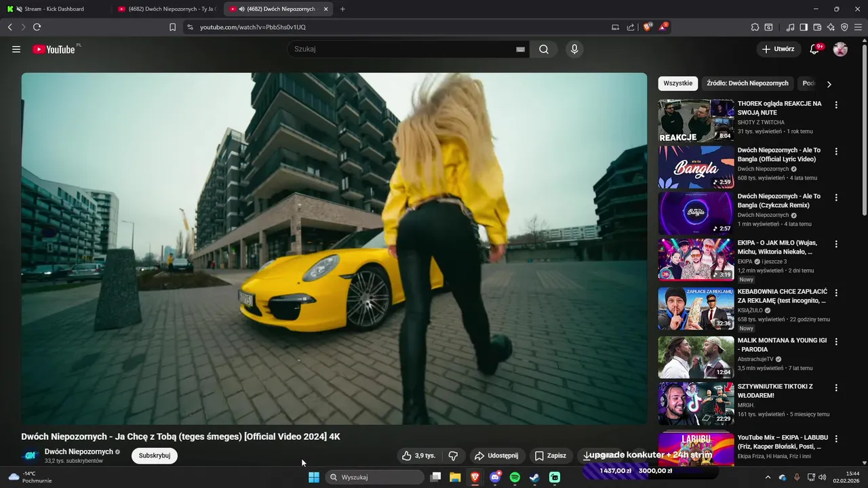Like the video with thumbs-up
868x488 pixels.
tap(418, 456)
